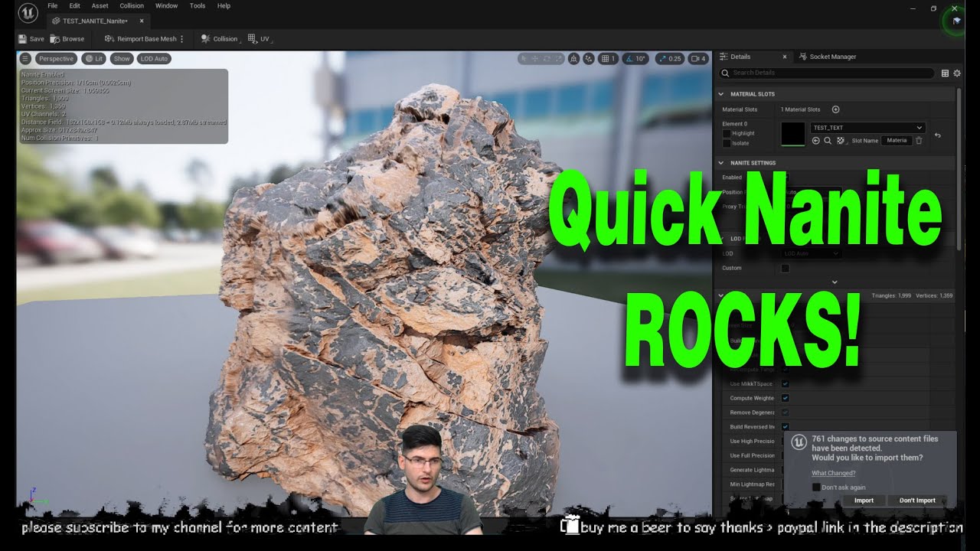Click the Import button in notification
Screen dimensions: 980x551
(x=864, y=500)
